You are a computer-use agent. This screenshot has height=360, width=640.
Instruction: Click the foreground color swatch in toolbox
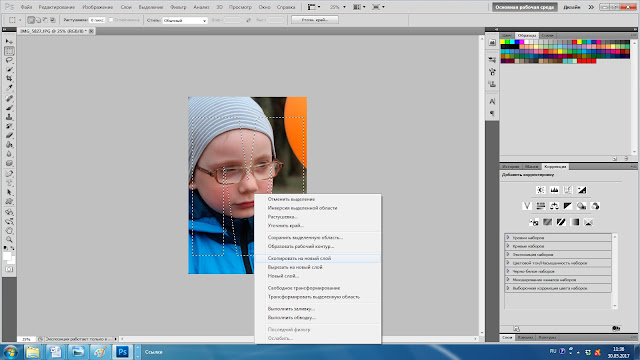(7, 256)
